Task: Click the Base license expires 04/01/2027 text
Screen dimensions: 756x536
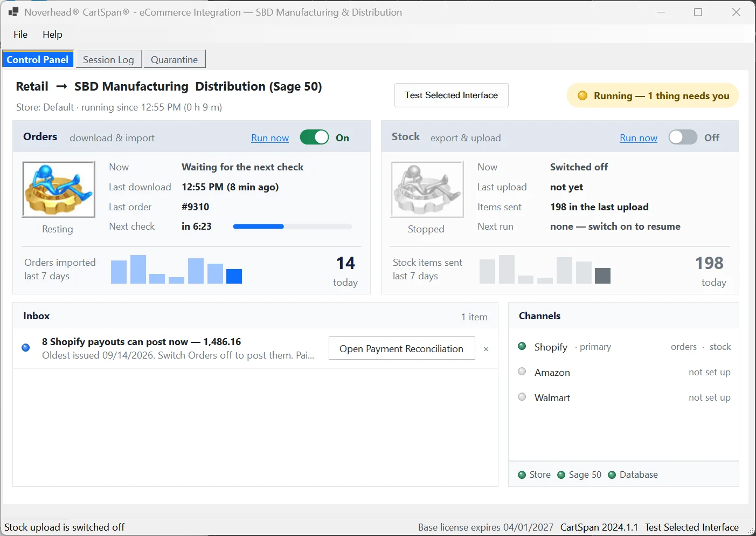Action: (485, 527)
